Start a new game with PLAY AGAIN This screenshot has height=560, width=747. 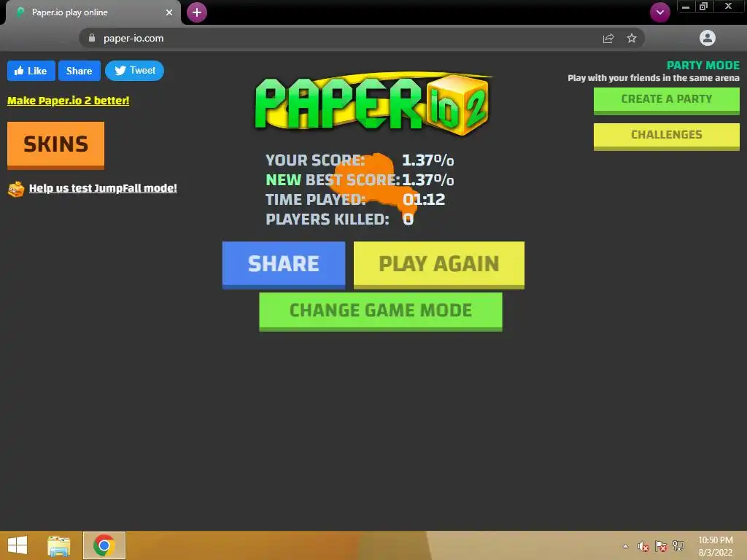[x=438, y=264]
